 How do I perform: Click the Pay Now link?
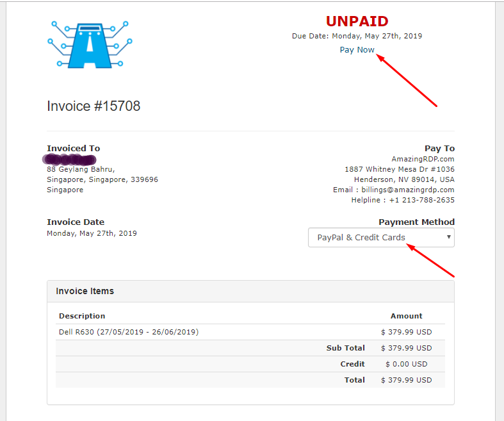coord(357,50)
